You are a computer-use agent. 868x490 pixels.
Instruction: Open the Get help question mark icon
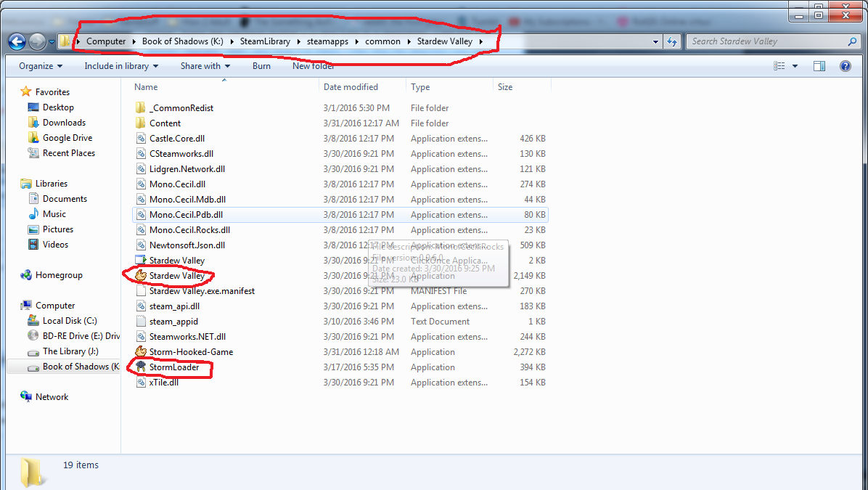click(x=845, y=66)
